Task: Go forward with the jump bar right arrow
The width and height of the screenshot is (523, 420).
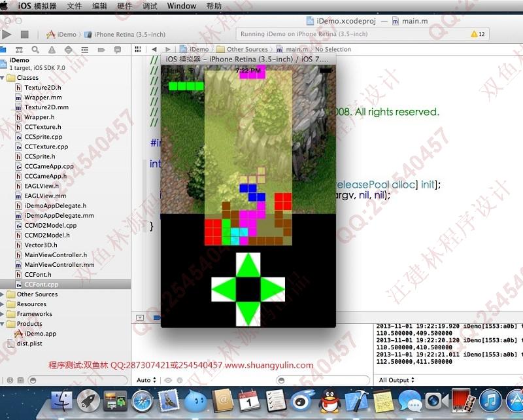Action: 168,49
